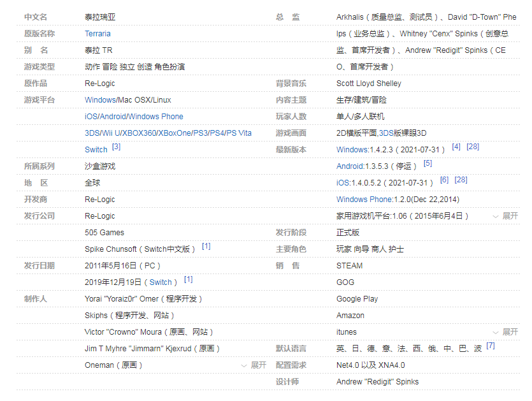Select the sales channel GOG
The height and width of the screenshot is (401, 532).
click(345, 282)
